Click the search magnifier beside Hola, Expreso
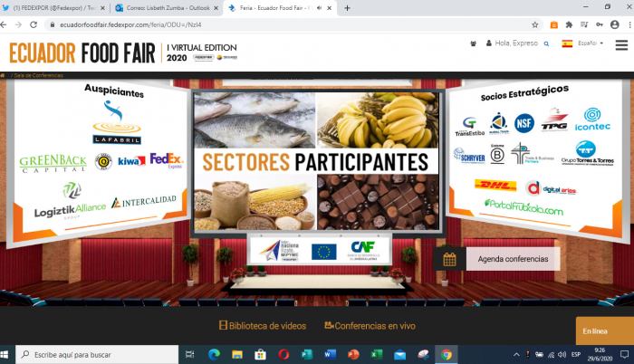This screenshot has width=634, height=364. point(546,43)
